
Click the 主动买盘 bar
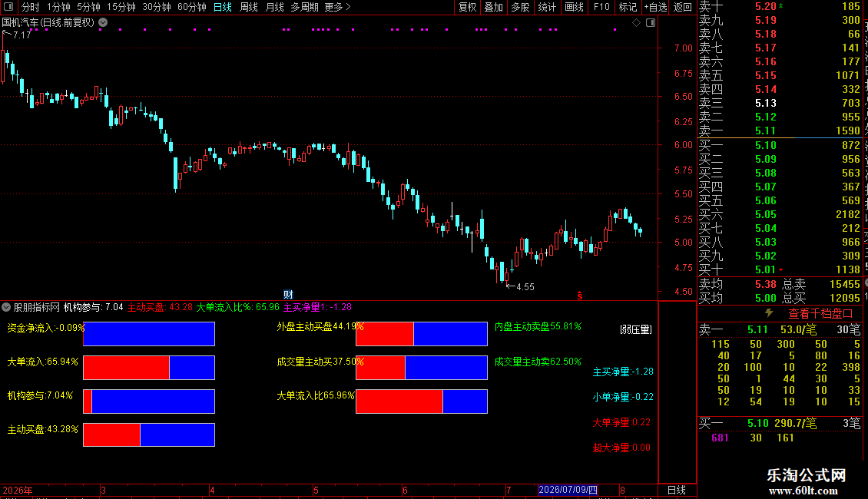point(149,435)
